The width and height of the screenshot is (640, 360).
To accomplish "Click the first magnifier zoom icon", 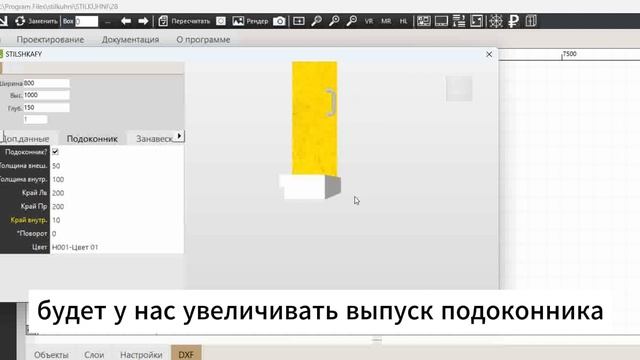I will [316, 21].
